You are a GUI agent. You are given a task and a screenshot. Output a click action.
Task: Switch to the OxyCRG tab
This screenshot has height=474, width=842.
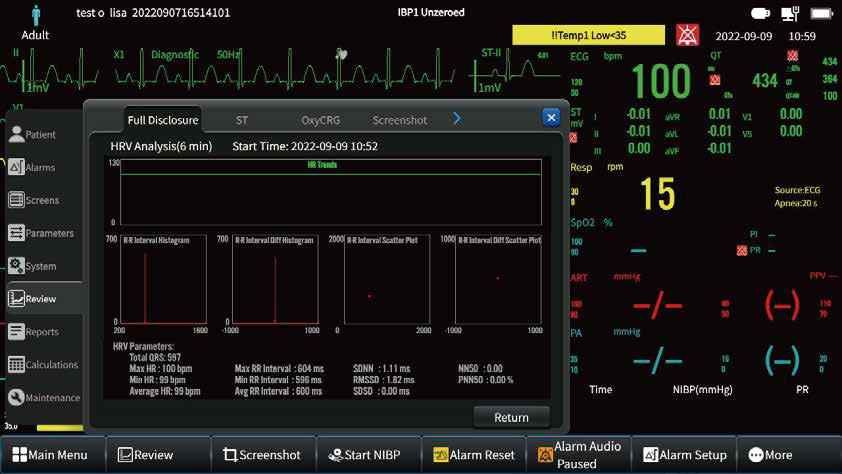tap(320, 120)
